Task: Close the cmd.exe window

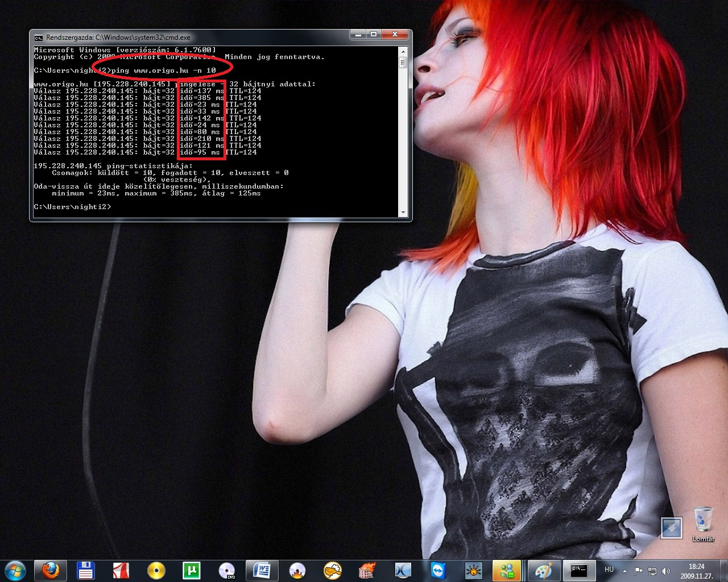Action: click(395, 35)
